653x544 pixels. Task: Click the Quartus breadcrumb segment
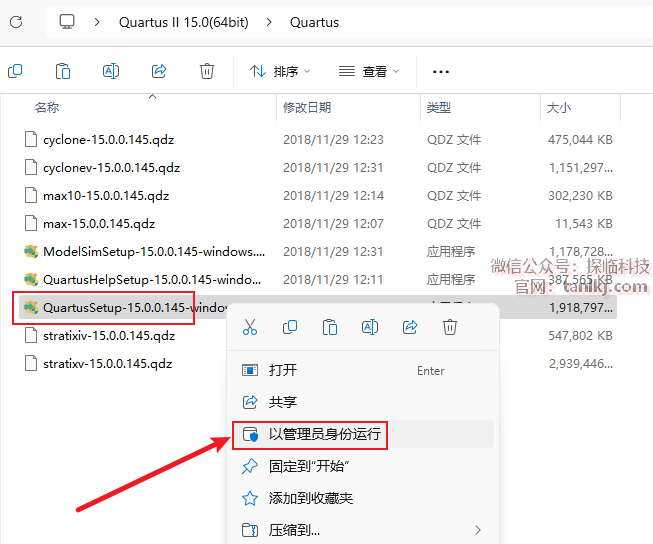[314, 22]
